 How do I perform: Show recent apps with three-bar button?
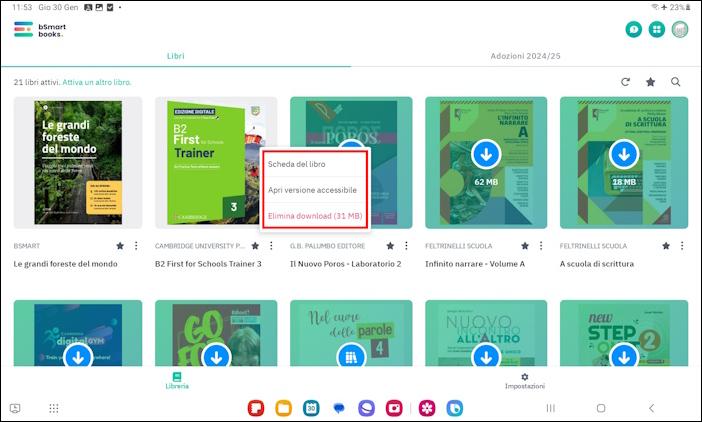coord(551,408)
